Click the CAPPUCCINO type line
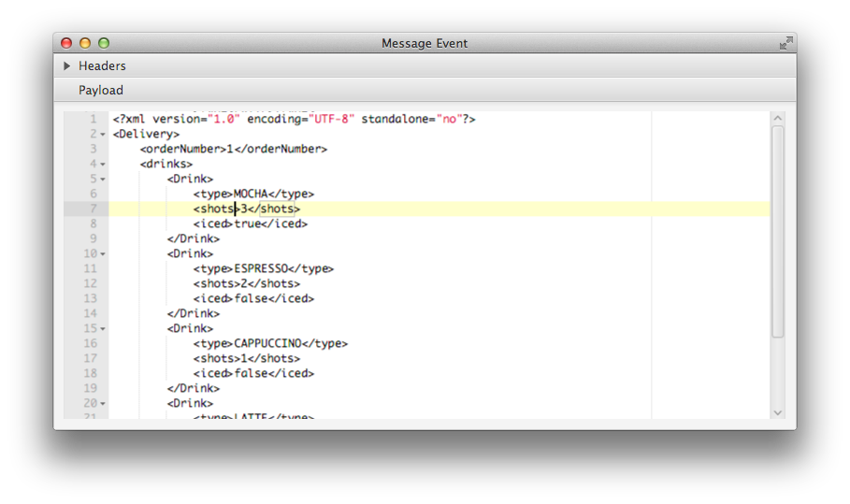Image resolution: width=850 pixels, height=504 pixels. pyautogui.click(x=270, y=343)
